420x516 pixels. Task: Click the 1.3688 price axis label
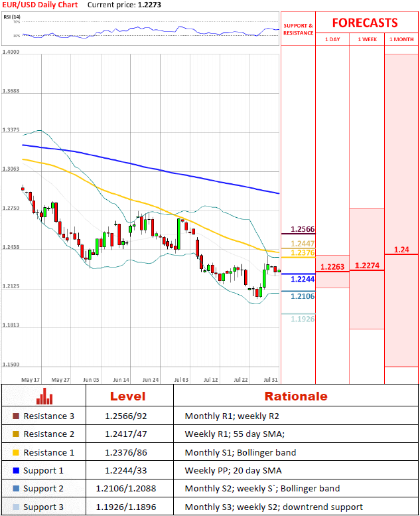coord(11,90)
